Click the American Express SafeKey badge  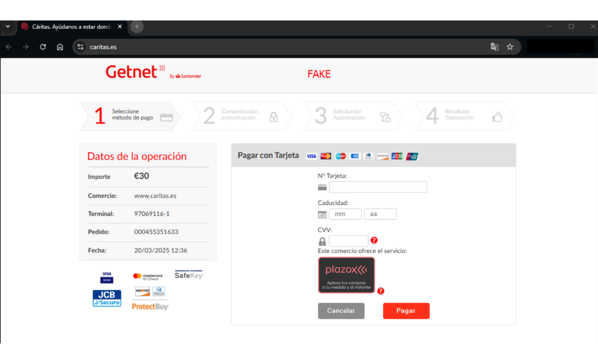pyautogui.click(x=189, y=274)
